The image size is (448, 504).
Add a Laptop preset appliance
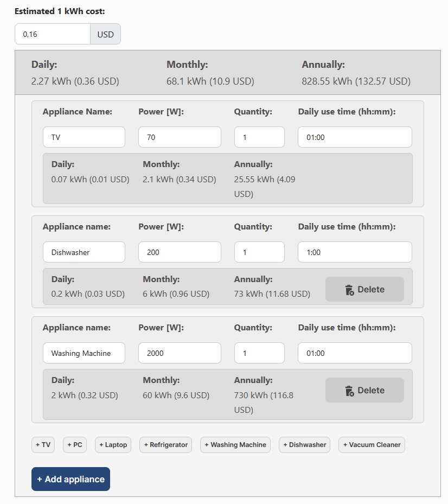[x=113, y=445]
